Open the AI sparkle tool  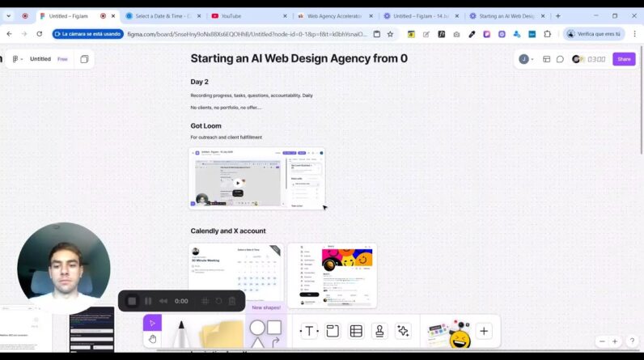pos(403,331)
